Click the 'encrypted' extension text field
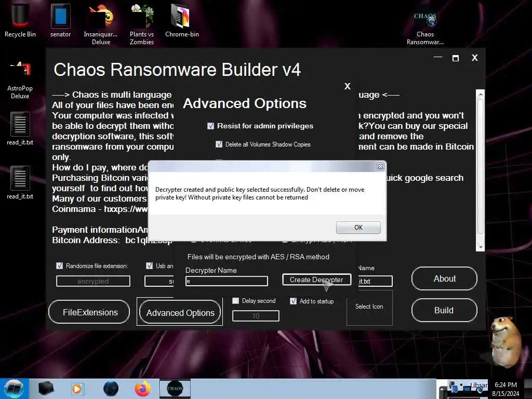This screenshot has width=532, height=399. click(93, 281)
